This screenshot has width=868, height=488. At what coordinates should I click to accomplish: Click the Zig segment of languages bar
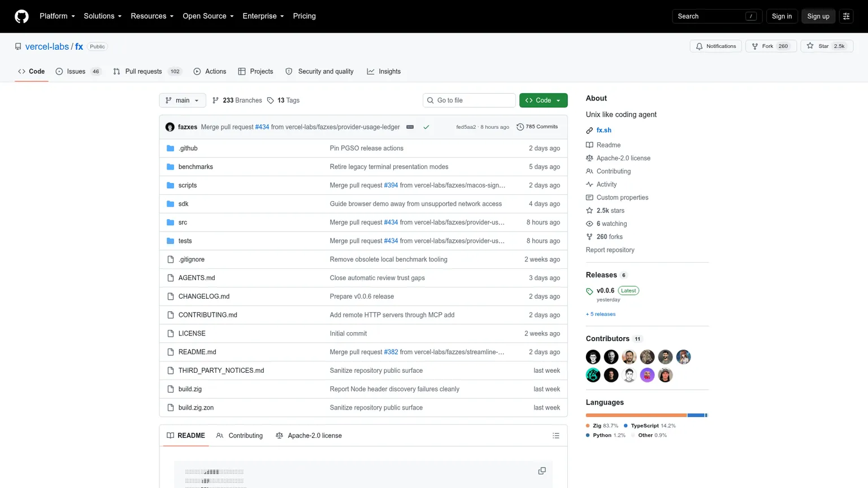point(636,415)
